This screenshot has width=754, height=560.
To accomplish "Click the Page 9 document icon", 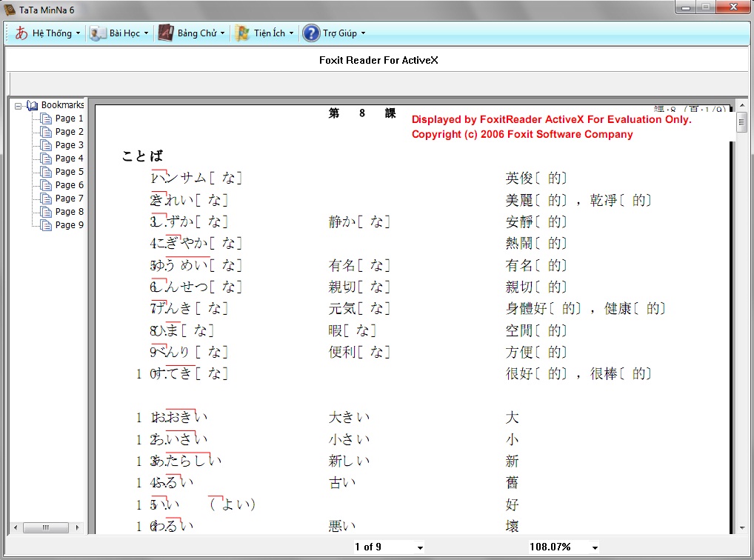I will [x=46, y=225].
